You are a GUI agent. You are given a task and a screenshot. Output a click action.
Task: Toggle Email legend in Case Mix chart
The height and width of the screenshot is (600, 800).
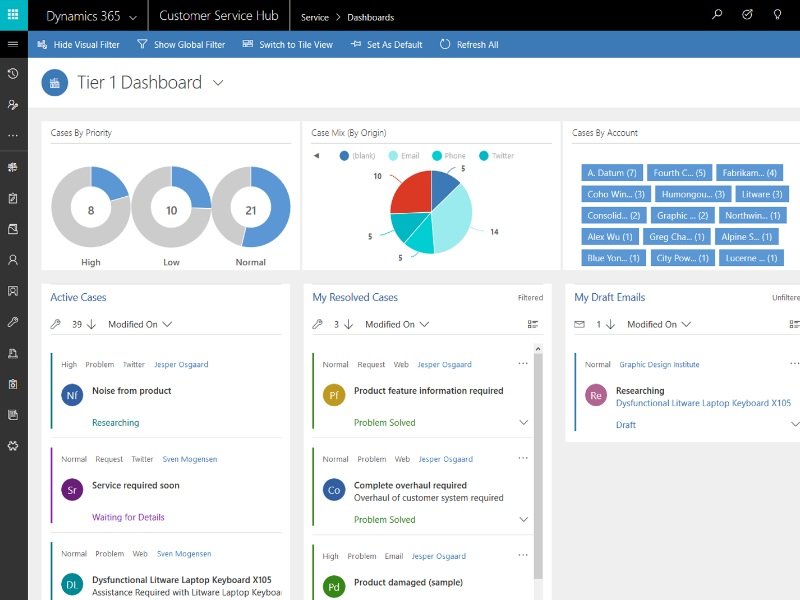click(x=404, y=156)
